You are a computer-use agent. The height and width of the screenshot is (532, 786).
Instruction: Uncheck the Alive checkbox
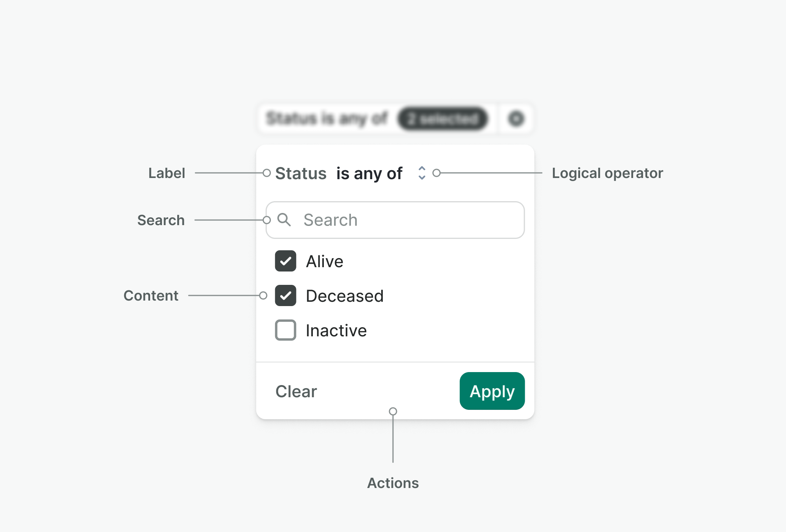286,261
